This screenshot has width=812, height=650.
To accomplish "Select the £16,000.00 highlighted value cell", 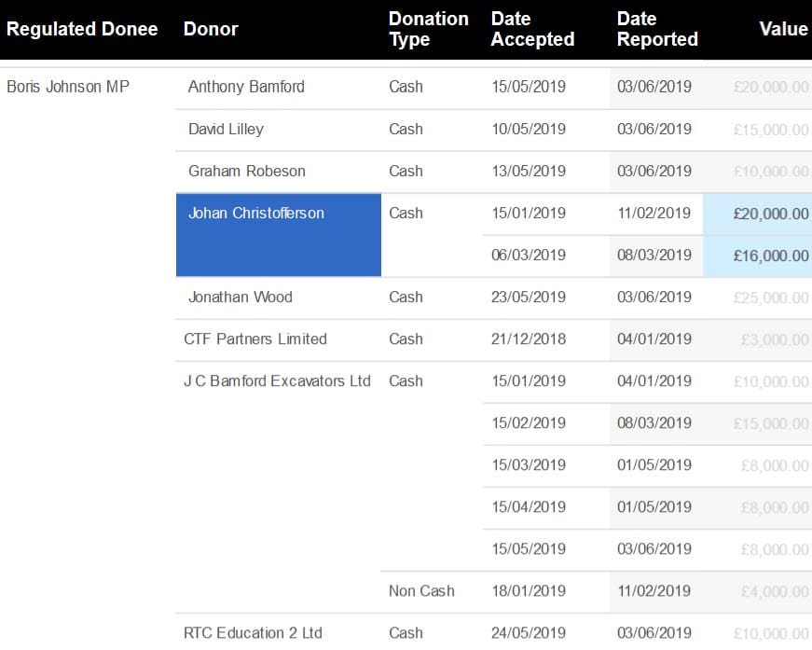I will (758, 256).
